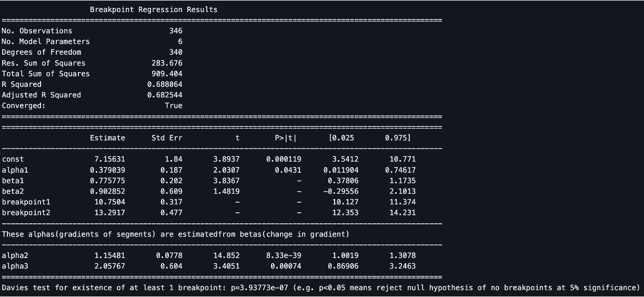The width and height of the screenshot is (644, 297).
Task: Click the Adjusted R Squared value 0.682544
Action: (x=165, y=95)
